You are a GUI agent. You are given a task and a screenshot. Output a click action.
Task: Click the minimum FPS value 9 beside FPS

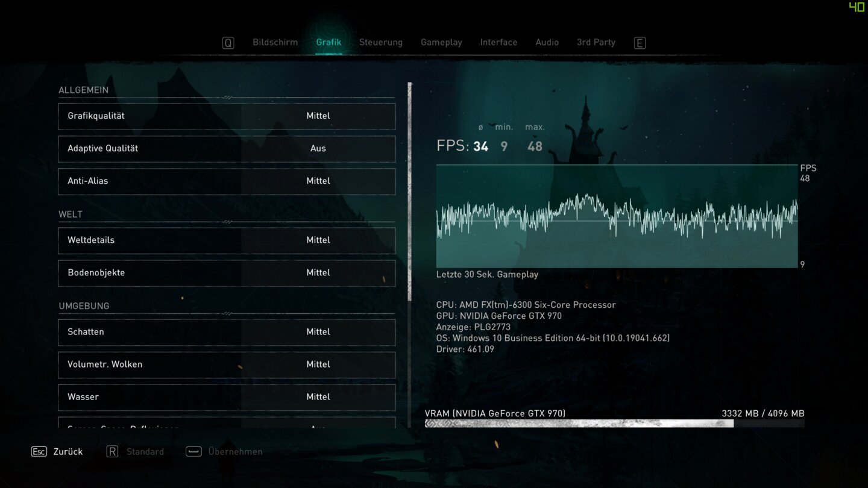point(504,146)
